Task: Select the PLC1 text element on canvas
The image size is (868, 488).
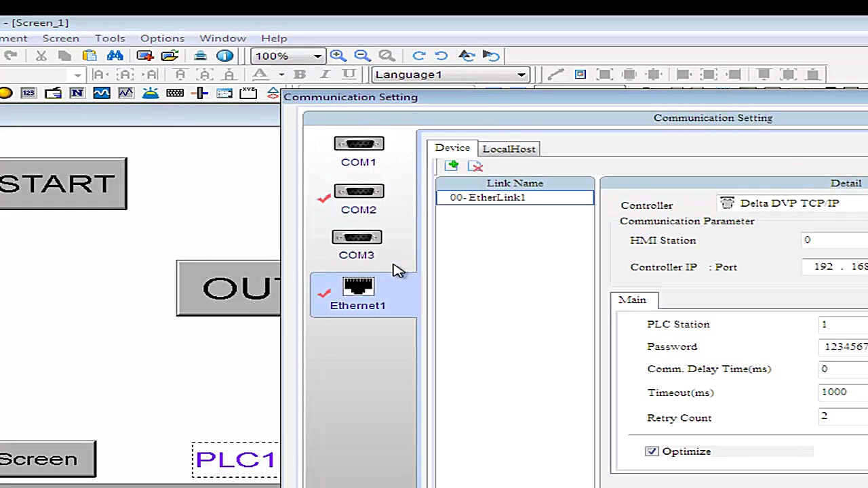Action: pos(235,460)
